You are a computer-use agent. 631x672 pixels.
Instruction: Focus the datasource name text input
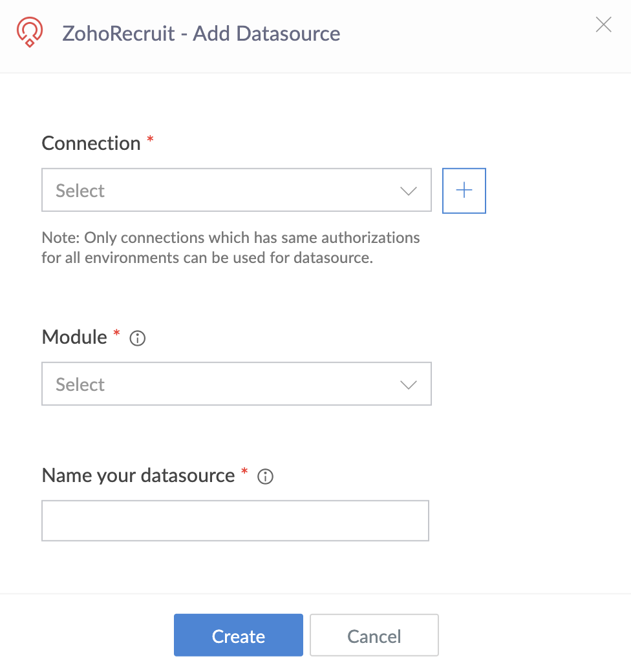235,520
